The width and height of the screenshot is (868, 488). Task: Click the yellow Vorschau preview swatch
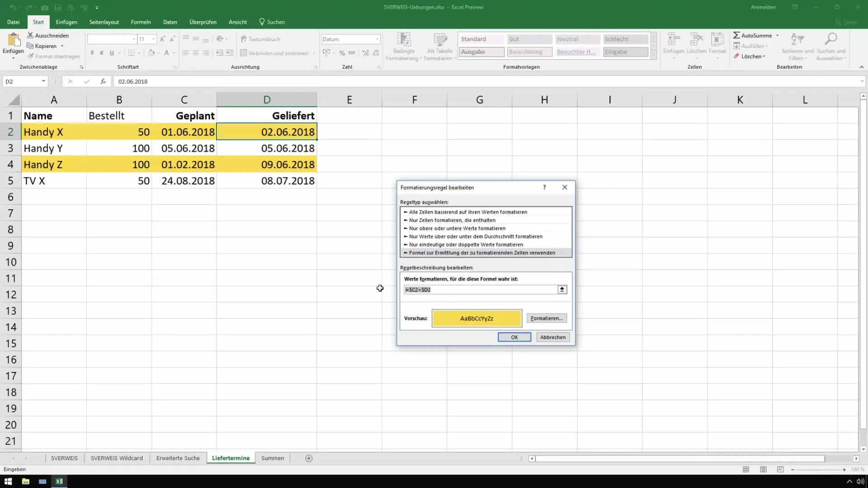476,319
